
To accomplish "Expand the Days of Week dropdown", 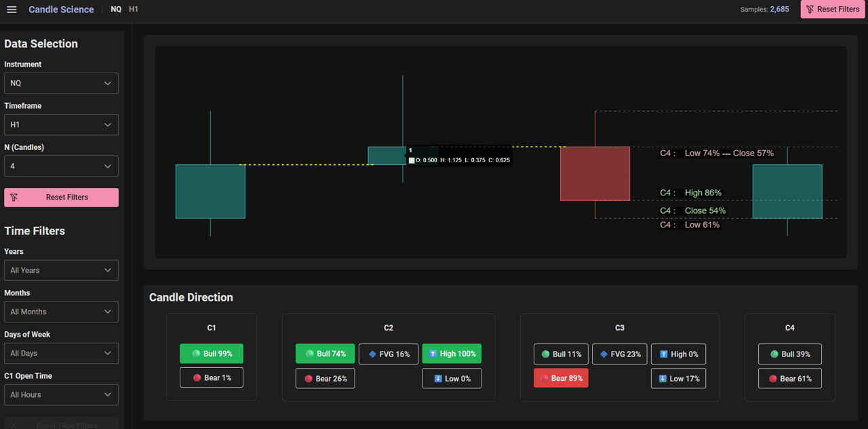I will coord(61,354).
